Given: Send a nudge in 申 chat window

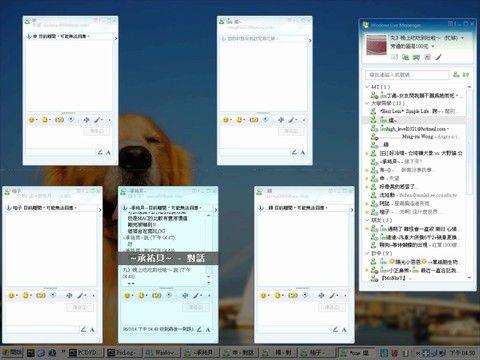Looking at the screenshot, I should [59, 120].
